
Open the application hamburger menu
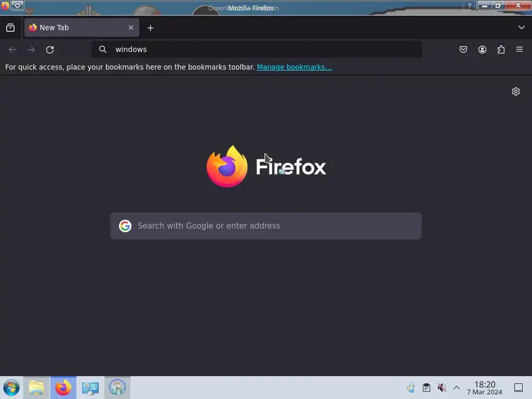click(x=520, y=49)
